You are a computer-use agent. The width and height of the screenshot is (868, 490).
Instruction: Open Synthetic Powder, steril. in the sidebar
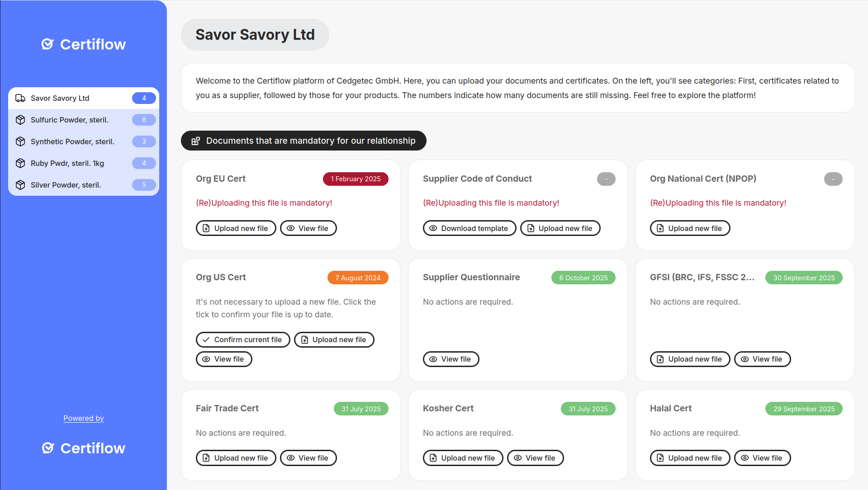[x=72, y=141]
